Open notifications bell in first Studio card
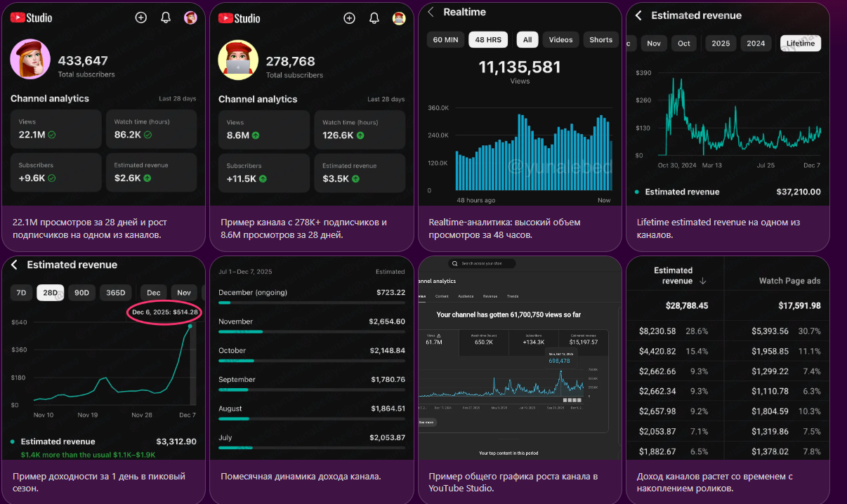 click(166, 18)
